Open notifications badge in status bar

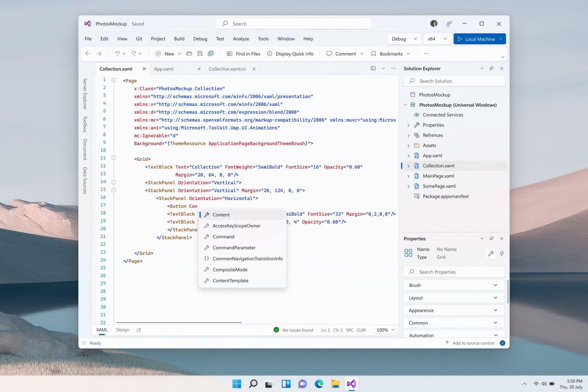tap(502, 343)
